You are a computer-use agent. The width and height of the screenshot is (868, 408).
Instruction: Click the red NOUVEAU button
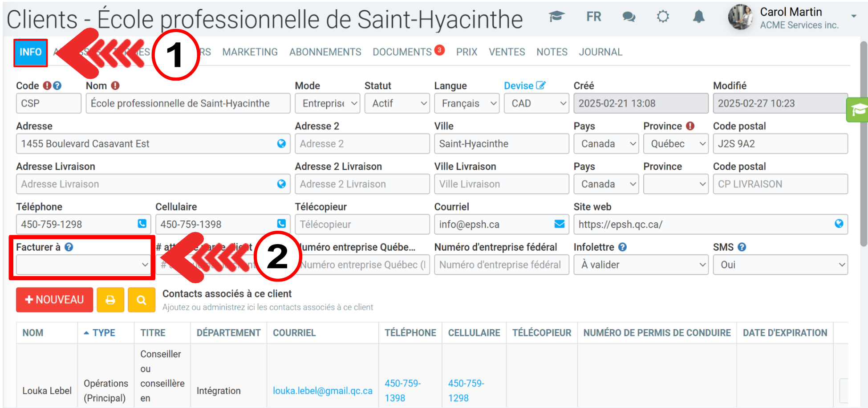tap(54, 300)
